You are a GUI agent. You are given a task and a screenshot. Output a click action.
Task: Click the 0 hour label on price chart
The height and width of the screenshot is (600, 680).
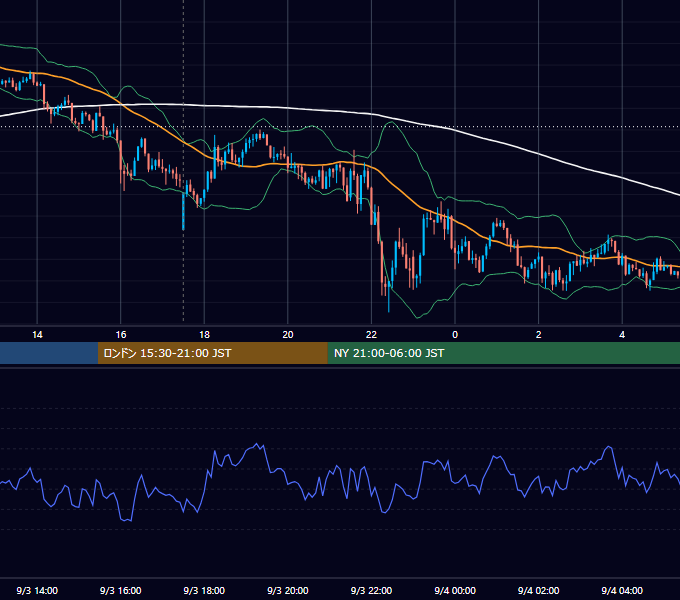pos(455,335)
